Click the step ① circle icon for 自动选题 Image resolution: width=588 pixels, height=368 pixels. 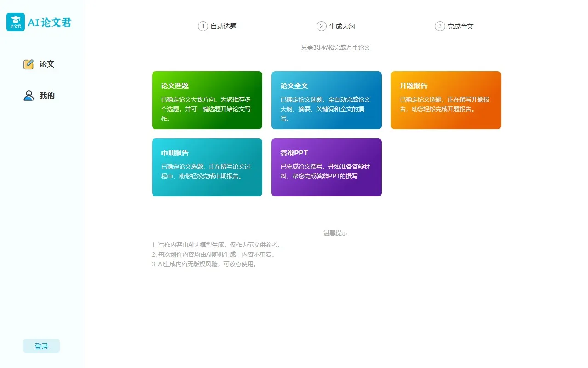tap(202, 26)
